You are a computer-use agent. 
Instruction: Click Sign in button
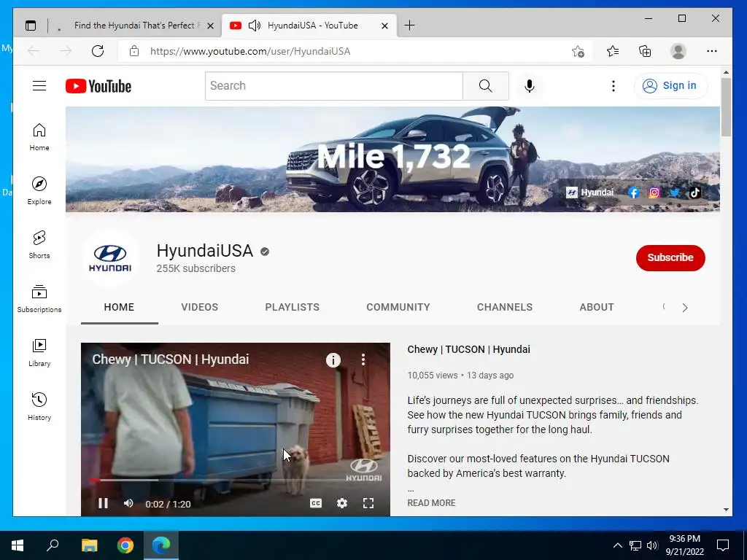670,86
